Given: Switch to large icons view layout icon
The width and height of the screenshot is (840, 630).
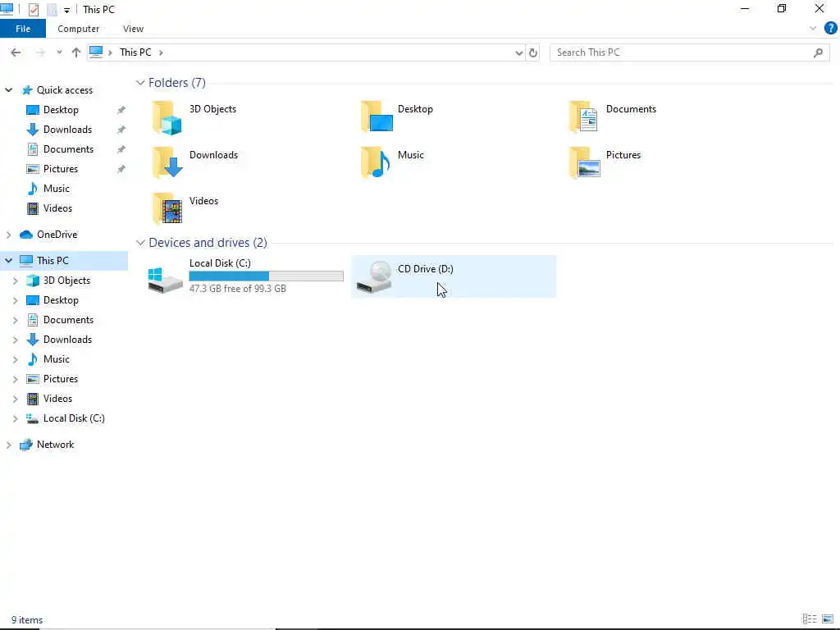Looking at the screenshot, I should 828,619.
